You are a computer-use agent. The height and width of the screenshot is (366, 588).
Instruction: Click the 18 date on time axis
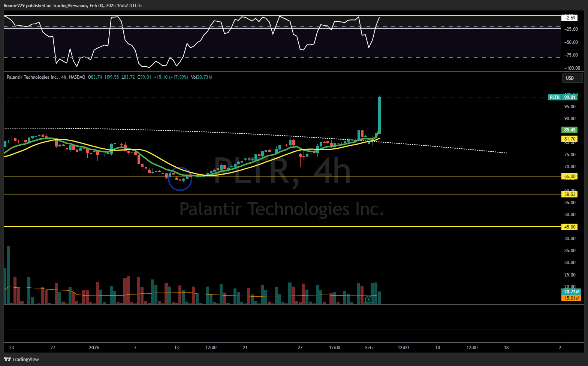(506, 348)
